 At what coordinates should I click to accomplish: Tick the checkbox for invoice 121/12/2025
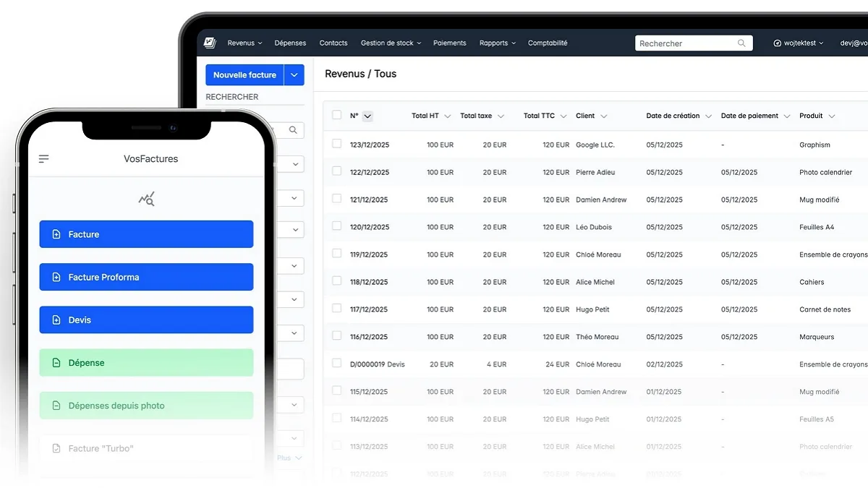(x=336, y=199)
